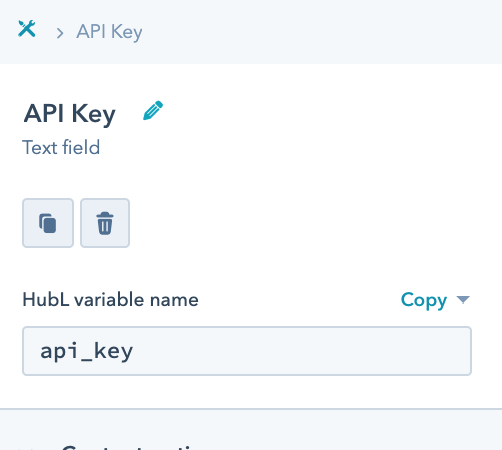Click the HubL variable name label
Viewport: 502px width, 450px height.
click(x=110, y=300)
